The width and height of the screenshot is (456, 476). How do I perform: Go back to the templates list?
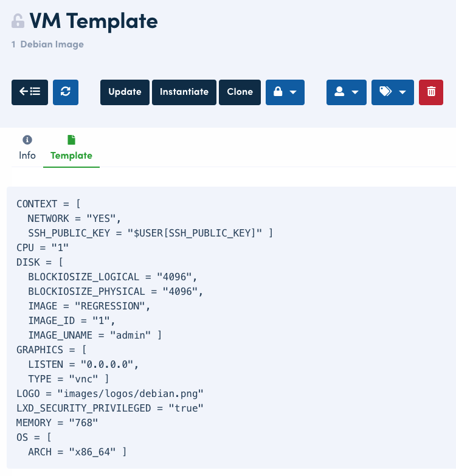(30, 92)
